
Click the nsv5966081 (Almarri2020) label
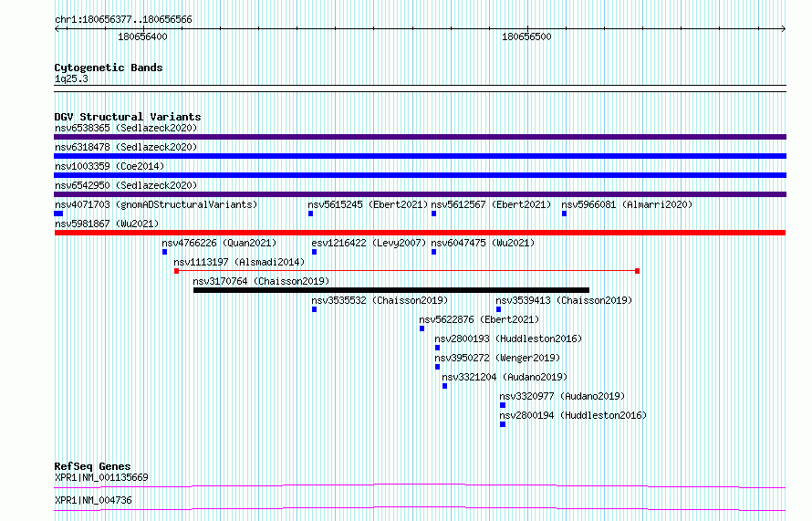click(627, 204)
